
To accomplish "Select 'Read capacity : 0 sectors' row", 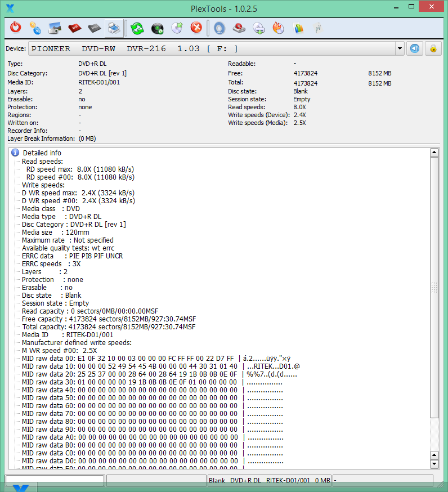I will click(x=90, y=311).
